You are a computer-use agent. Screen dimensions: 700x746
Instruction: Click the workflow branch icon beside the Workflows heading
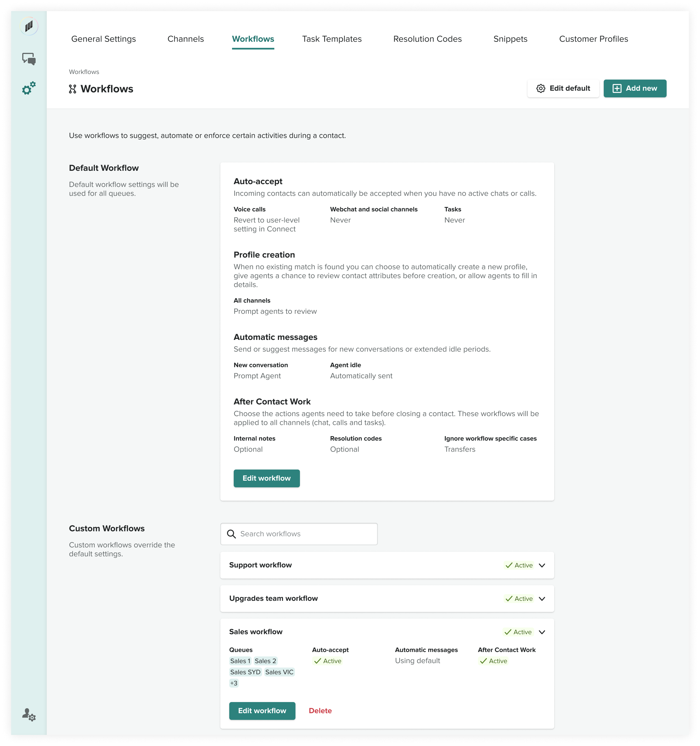(72, 89)
